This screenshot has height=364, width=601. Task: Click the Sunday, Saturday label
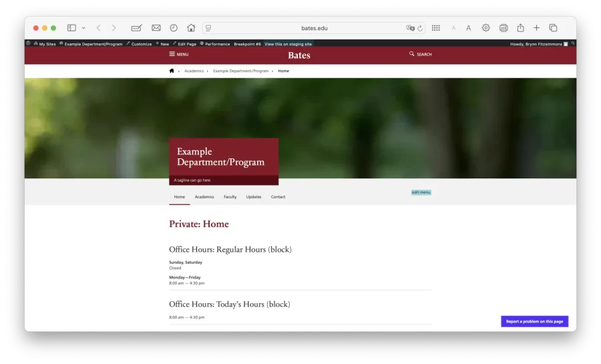[186, 262]
